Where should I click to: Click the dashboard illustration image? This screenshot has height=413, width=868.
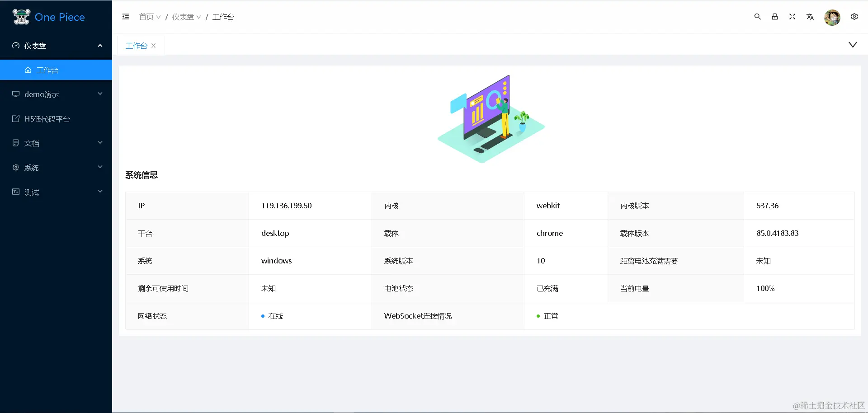click(491, 119)
